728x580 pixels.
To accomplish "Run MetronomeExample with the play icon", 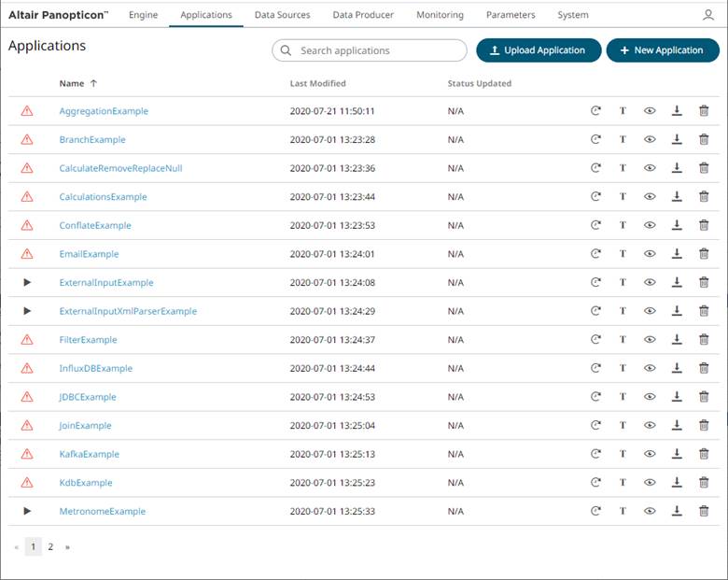I will pos(27,512).
